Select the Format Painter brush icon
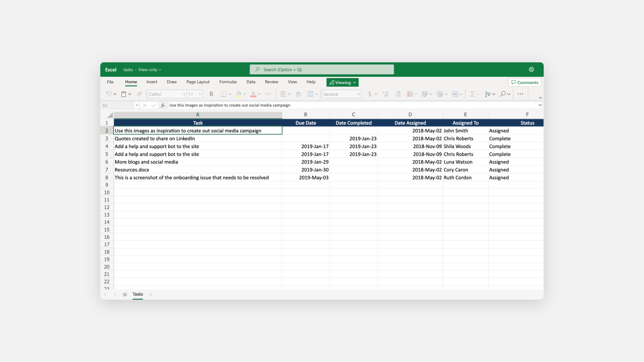This screenshot has width=644, height=362. pyautogui.click(x=139, y=94)
